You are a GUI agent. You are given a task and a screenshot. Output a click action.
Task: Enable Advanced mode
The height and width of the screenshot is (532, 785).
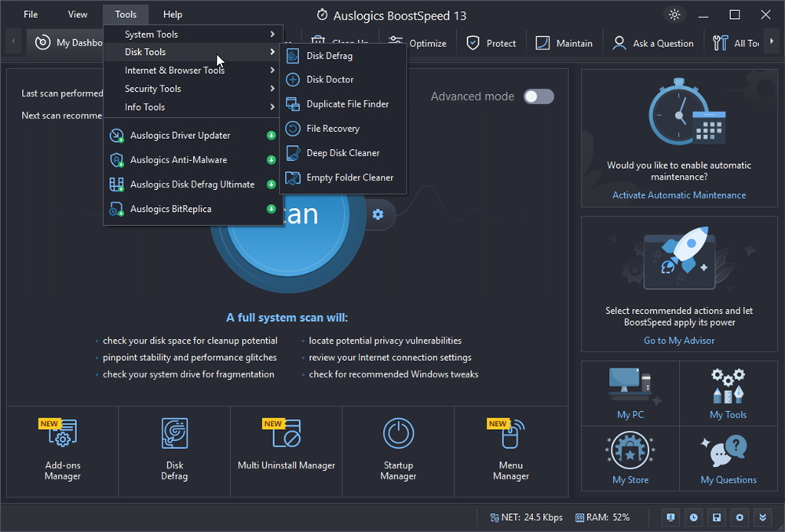[x=539, y=96]
